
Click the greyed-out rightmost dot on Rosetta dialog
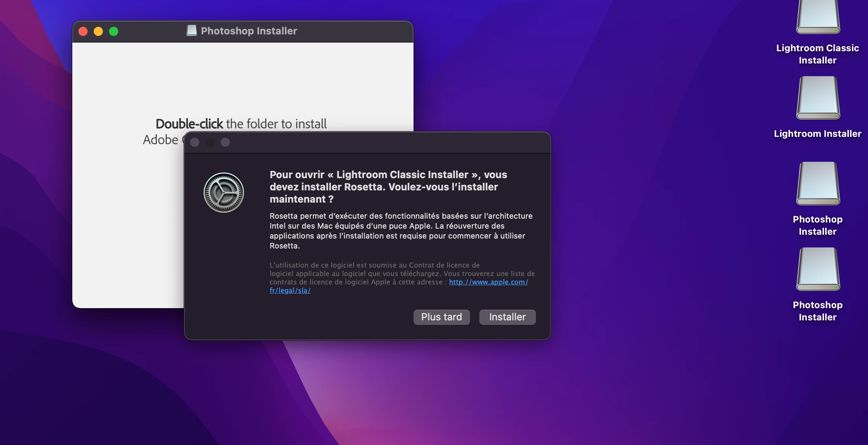coord(225,142)
